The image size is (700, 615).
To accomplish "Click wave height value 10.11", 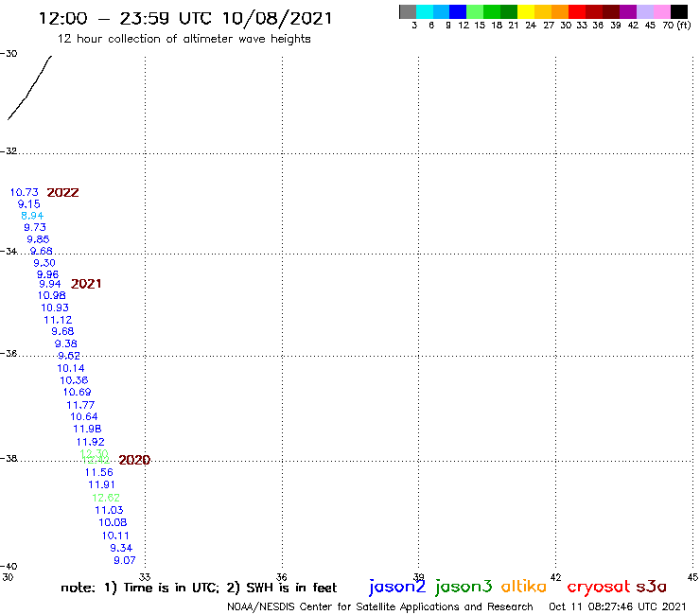I will (x=115, y=536).
